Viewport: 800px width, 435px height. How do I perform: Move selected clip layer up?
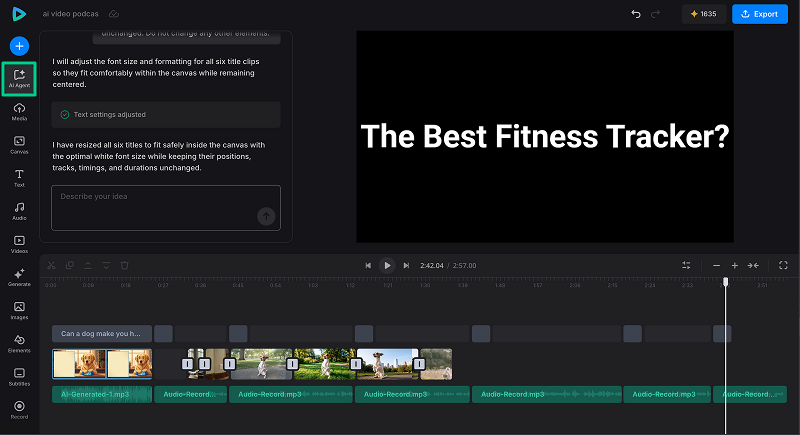[88, 265]
